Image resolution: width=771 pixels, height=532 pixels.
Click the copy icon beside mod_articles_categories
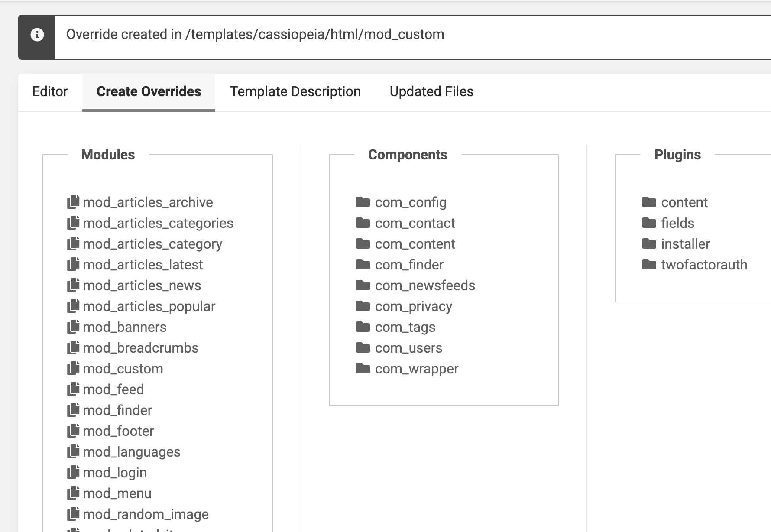tap(73, 223)
